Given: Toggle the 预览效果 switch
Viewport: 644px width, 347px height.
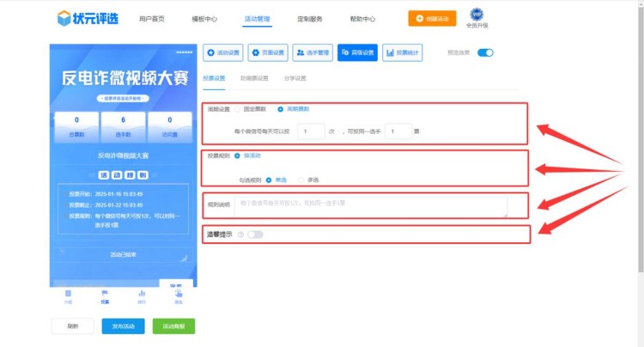Looking at the screenshot, I should tap(485, 53).
